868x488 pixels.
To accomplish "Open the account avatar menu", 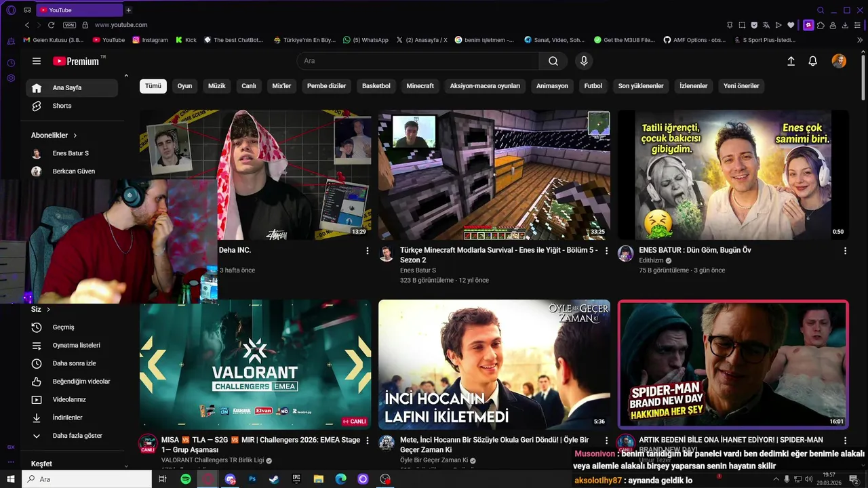I will coord(839,61).
